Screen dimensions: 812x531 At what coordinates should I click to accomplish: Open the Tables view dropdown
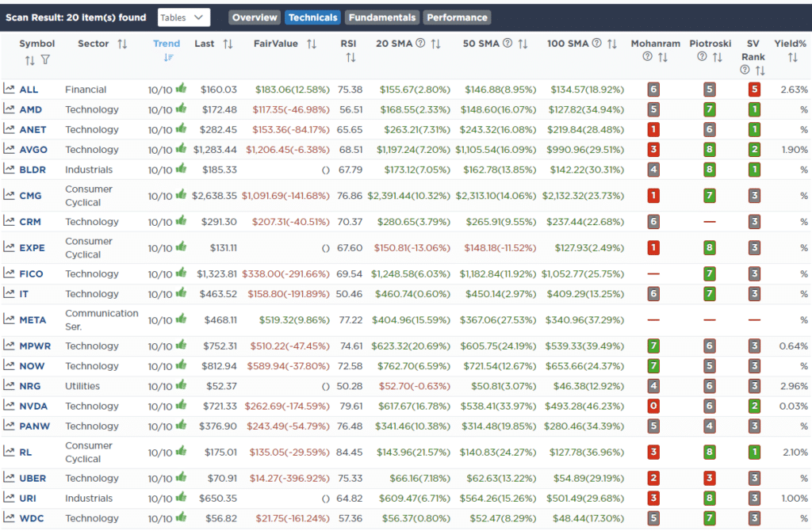tap(184, 17)
